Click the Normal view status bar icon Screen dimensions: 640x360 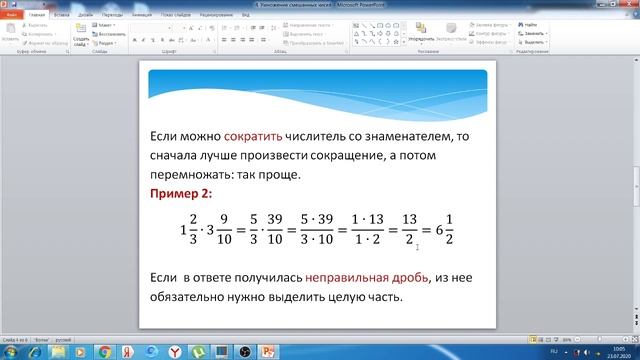(533, 340)
